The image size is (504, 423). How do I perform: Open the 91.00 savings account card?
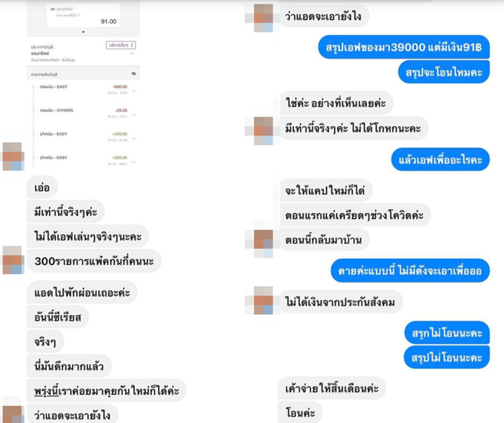click(83, 15)
